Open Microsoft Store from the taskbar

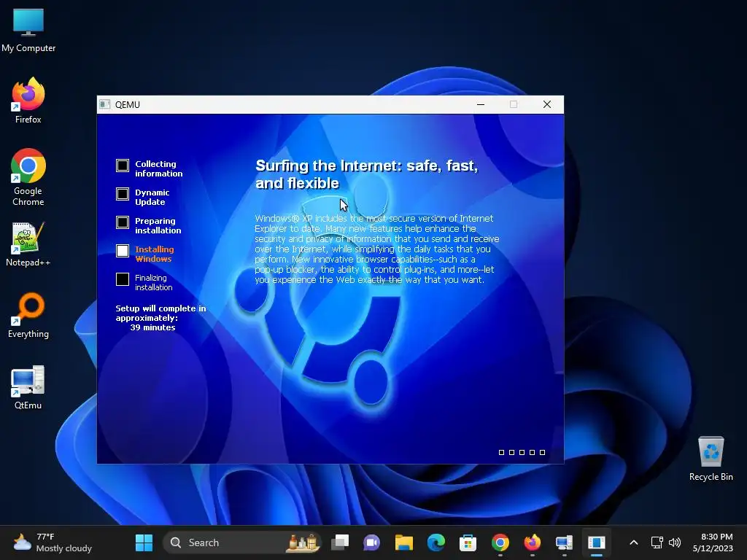pyautogui.click(x=468, y=542)
